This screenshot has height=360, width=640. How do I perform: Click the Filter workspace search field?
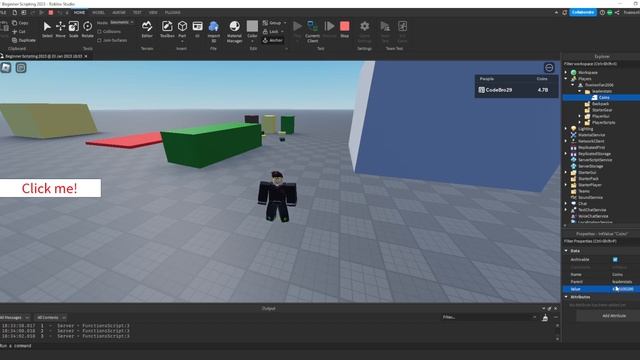point(601,64)
